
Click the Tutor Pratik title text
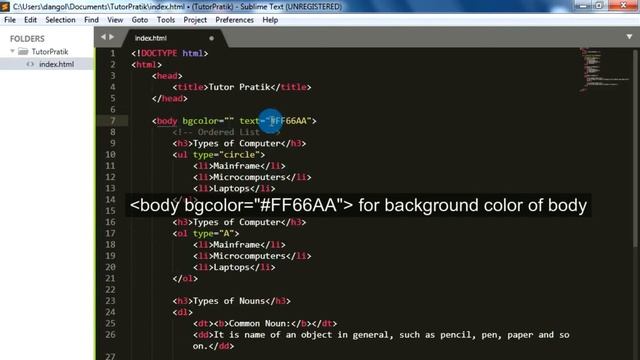tap(239, 87)
